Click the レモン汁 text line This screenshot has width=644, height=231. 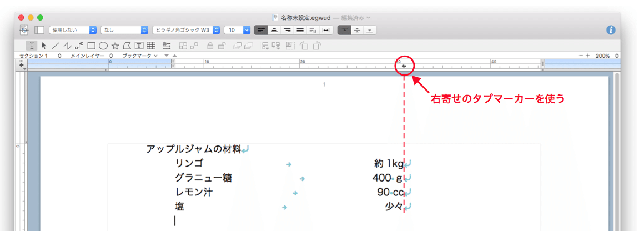tap(194, 192)
